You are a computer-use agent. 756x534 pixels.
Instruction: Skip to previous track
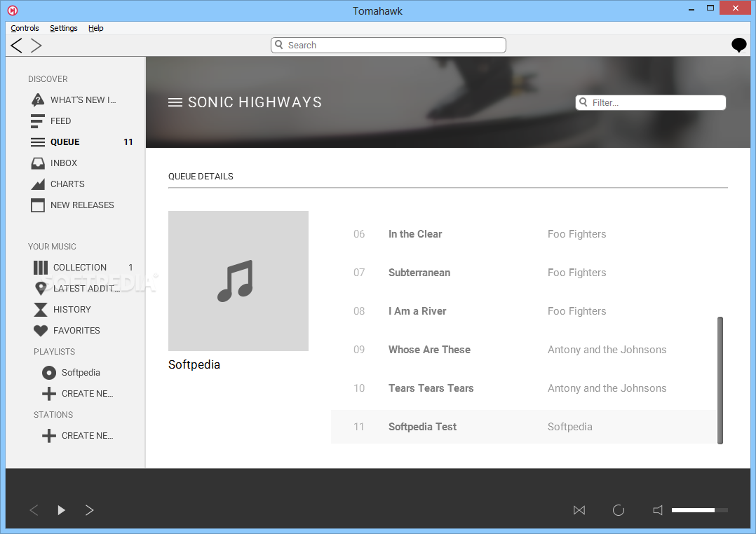(34, 510)
